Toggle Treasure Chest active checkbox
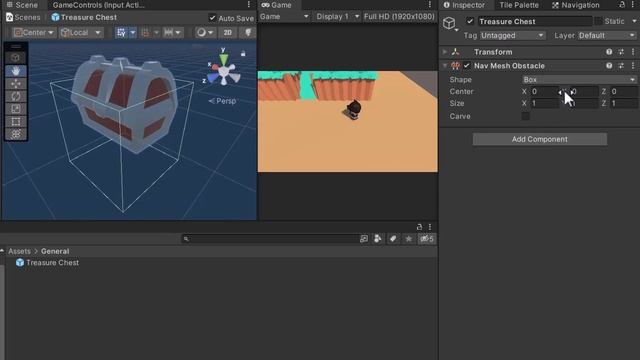The width and height of the screenshot is (640, 360). pos(470,21)
